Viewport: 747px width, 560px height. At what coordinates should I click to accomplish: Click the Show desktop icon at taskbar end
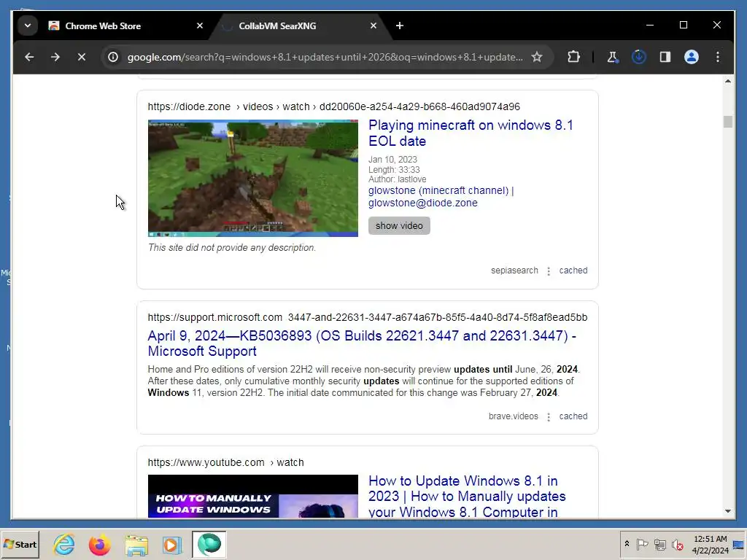tap(739, 544)
